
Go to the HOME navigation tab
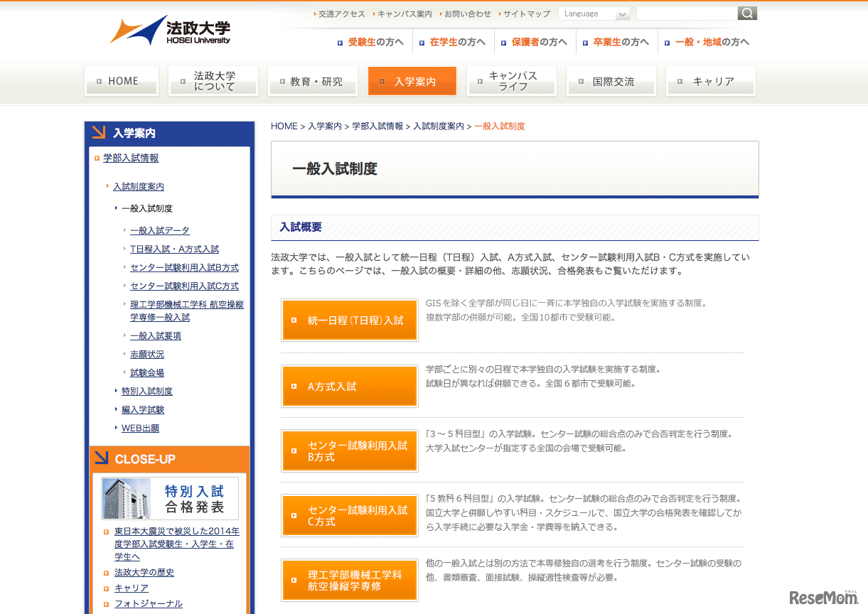122,82
